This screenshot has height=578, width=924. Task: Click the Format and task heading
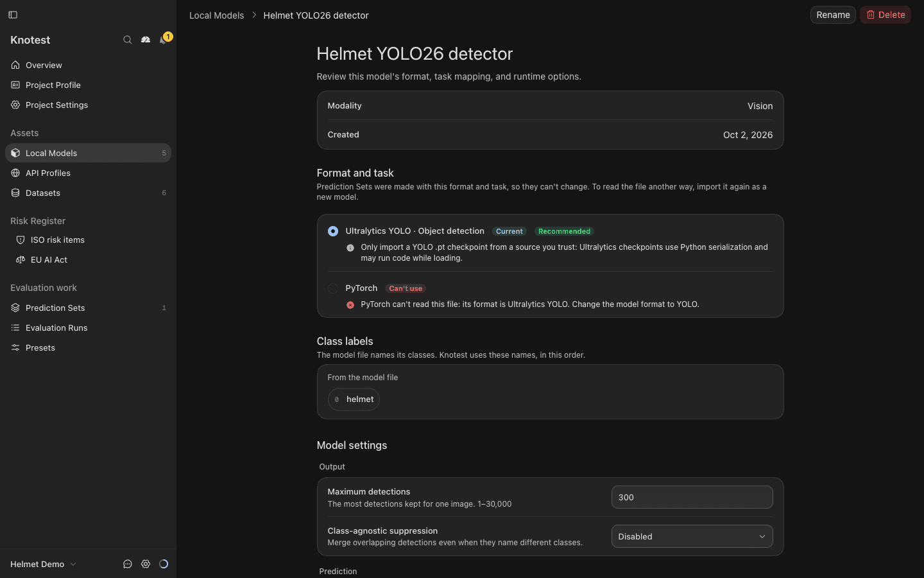[355, 173]
